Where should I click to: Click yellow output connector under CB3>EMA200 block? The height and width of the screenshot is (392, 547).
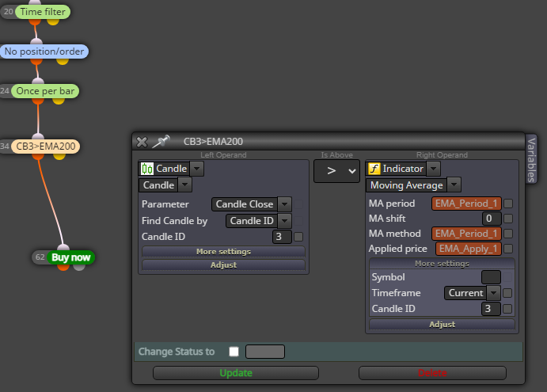pyautogui.click(x=59, y=156)
